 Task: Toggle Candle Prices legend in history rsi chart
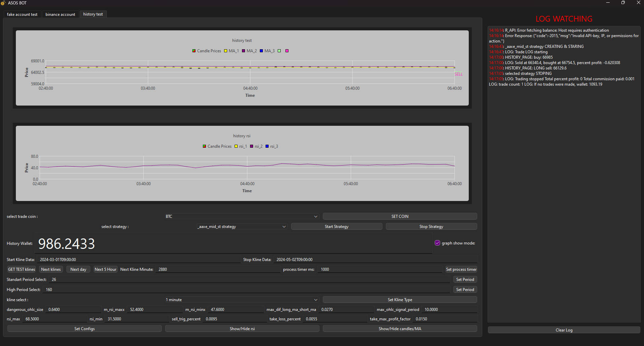217,146
